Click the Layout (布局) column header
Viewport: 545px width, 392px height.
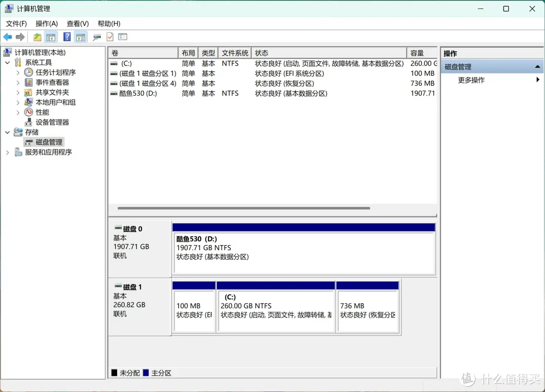[188, 53]
